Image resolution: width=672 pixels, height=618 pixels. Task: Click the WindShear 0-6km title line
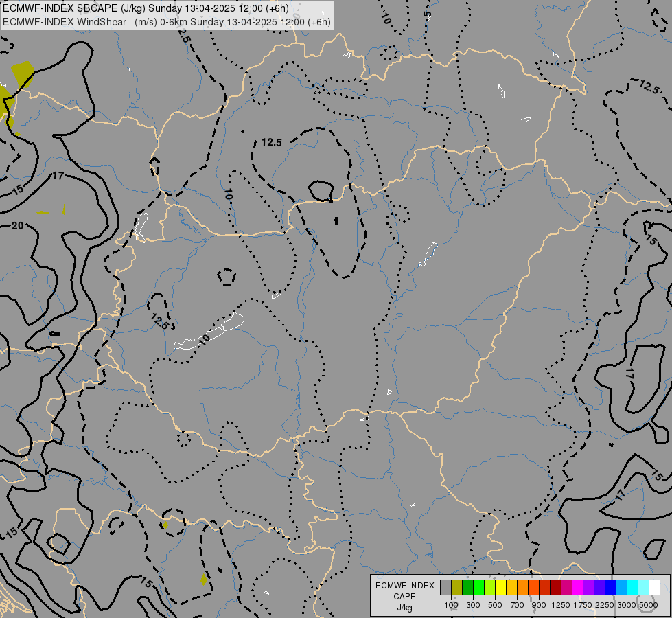click(167, 22)
